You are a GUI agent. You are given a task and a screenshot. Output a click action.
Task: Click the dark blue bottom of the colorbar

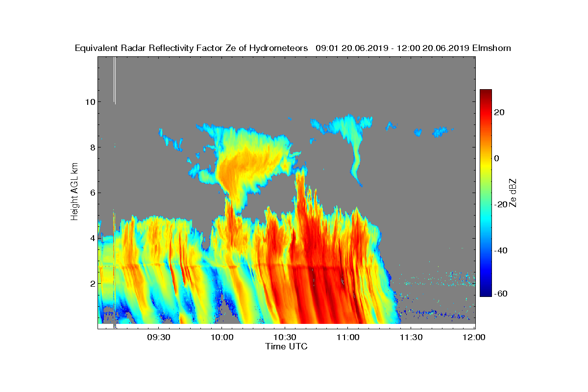point(486,293)
